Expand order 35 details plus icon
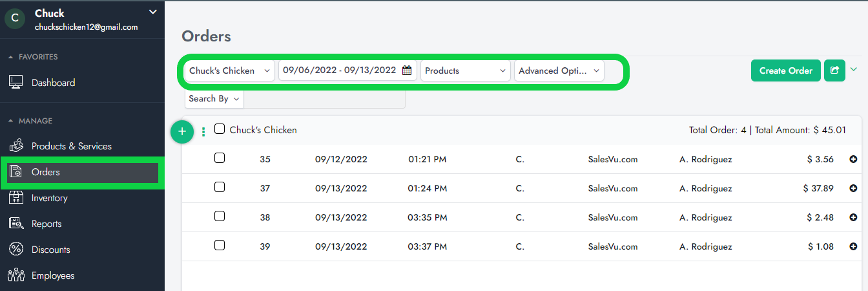The width and height of the screenshot is (868, 291). coord(853,159)
